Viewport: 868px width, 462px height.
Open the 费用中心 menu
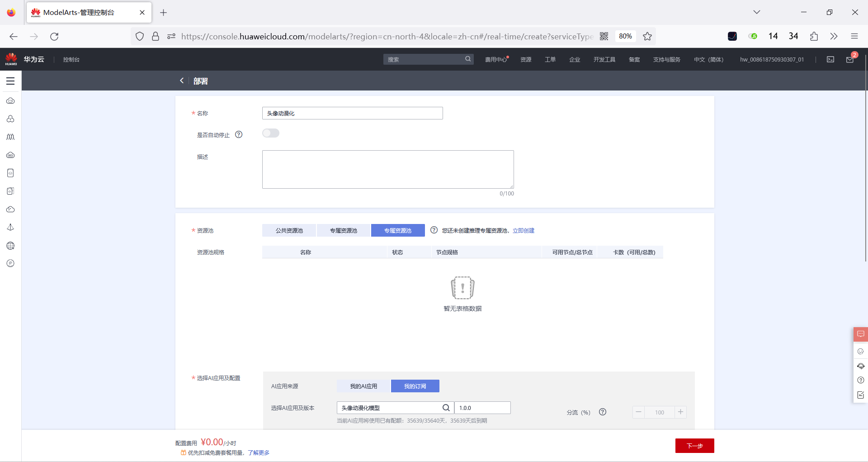click(x=496, y=59)
